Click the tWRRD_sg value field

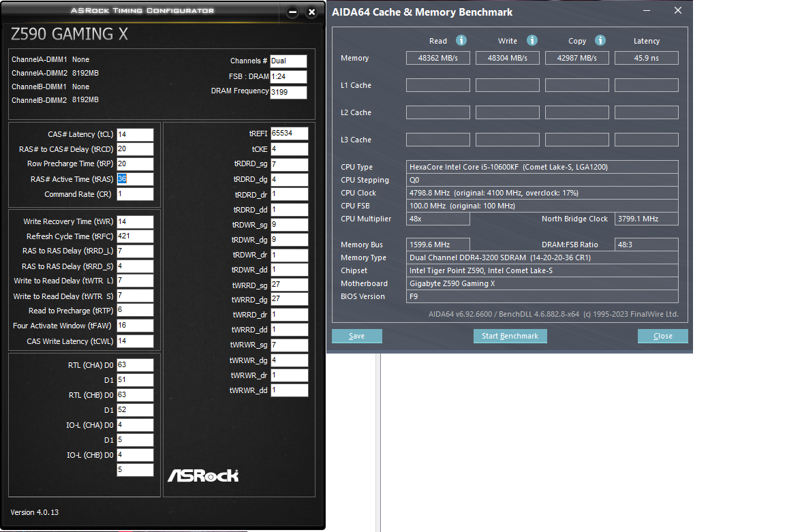coord(290,285)
